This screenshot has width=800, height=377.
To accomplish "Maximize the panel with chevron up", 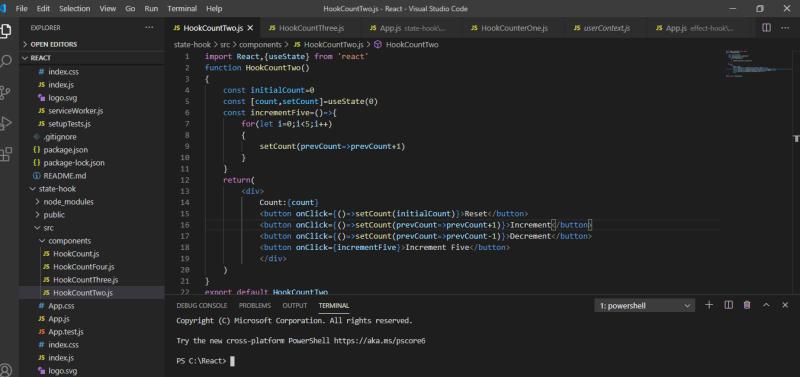I will coord(766,305).
